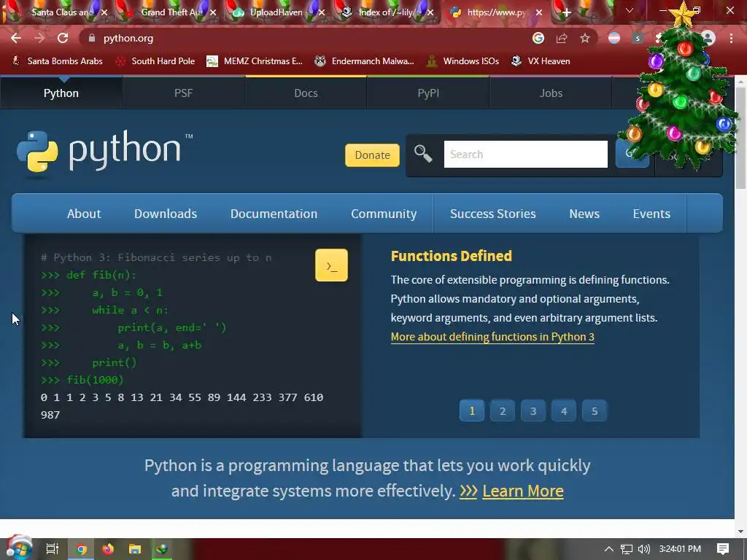Image resolution: width=747 pixels, height=560 pixels.
Task: Open the volume control in system tray
Action: click(x=643, y=549)
